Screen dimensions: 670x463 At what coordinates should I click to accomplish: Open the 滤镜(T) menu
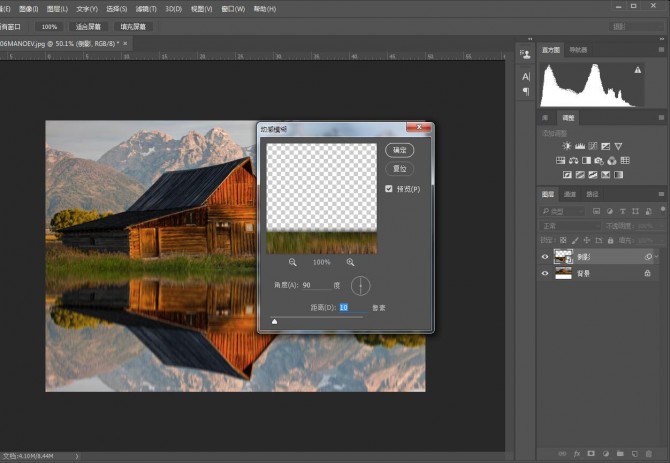[145, 8]
